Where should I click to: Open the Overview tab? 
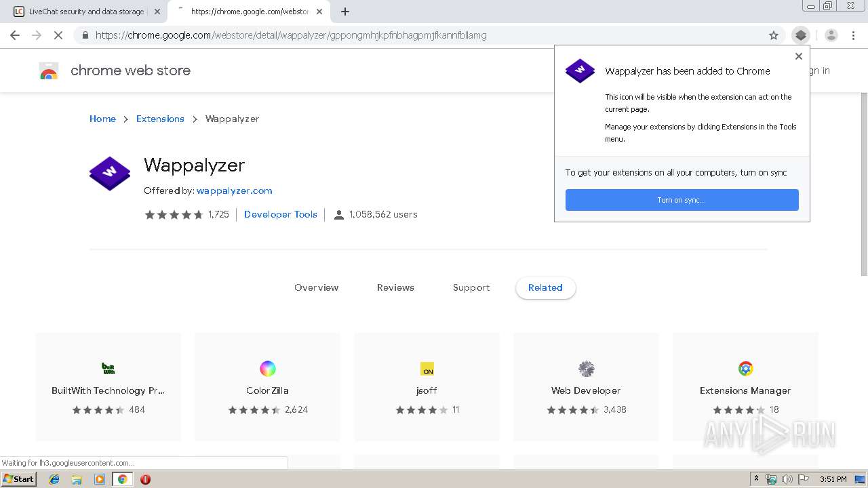point(317,287)
